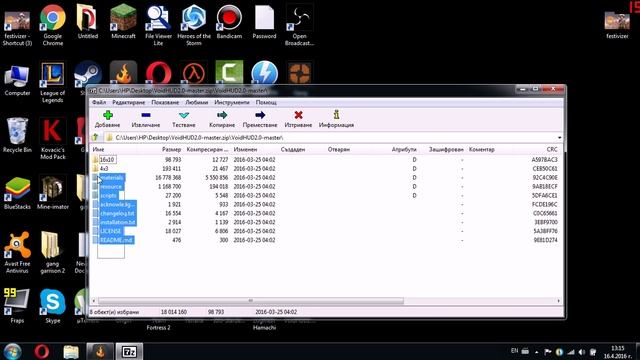Open the Computer desktop icon
This screenshot has width=640, height=360.
(x=17, y=79)
